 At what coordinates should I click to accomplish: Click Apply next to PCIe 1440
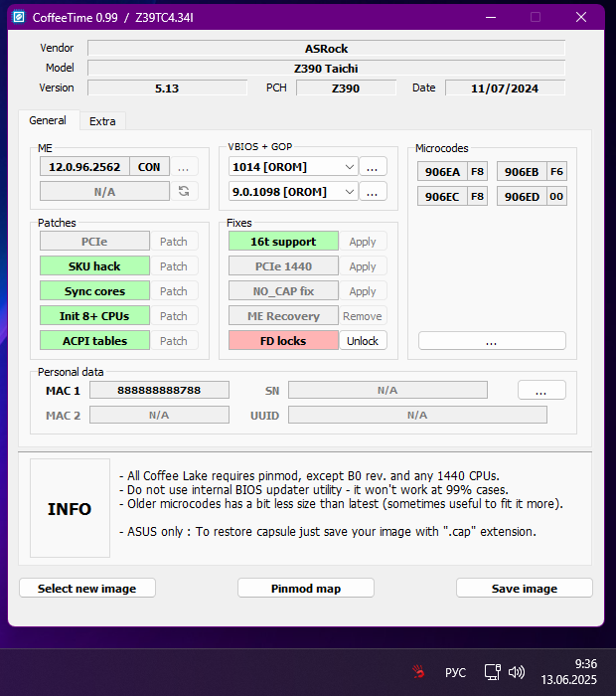363,266
